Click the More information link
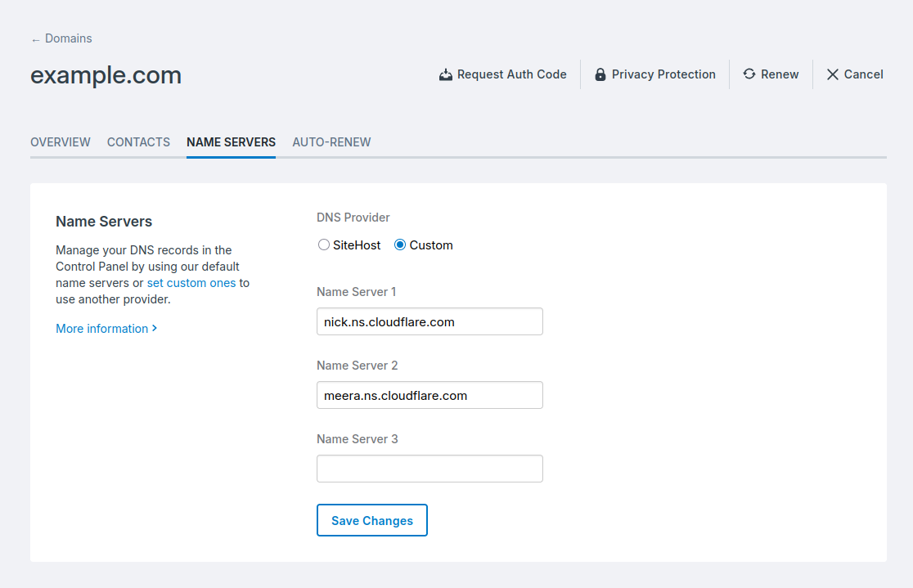This screenshot has width=913, height=588. click(x=100, y=328)
